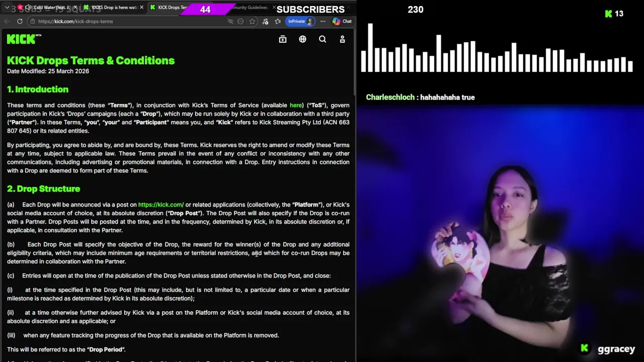Open the Kick account profile icon
Image resolution: width=644 pixels, height=362 pixels.
pyautogui.click(x=342, y=39)
